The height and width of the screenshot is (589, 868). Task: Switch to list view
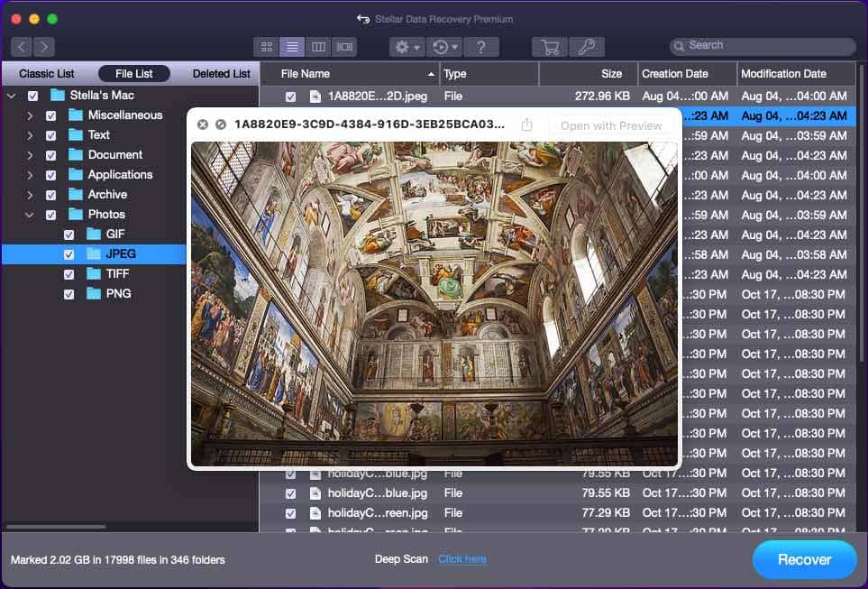point(292,47)
